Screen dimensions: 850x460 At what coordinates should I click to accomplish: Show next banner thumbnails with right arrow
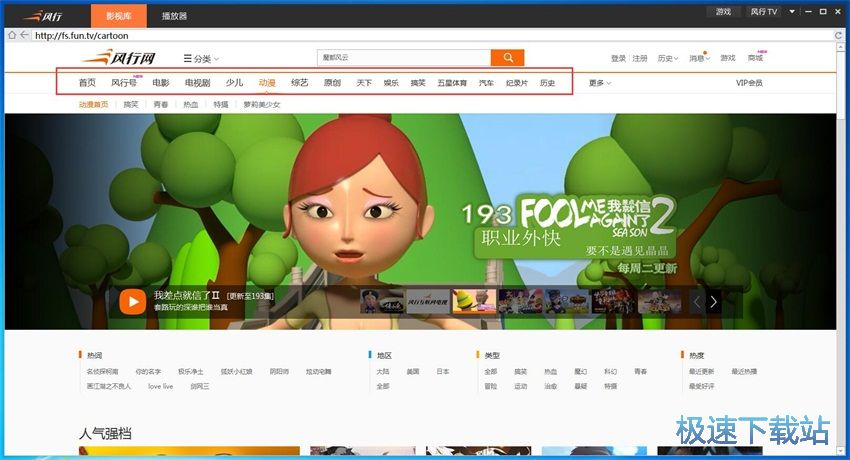tap(713, 302)
